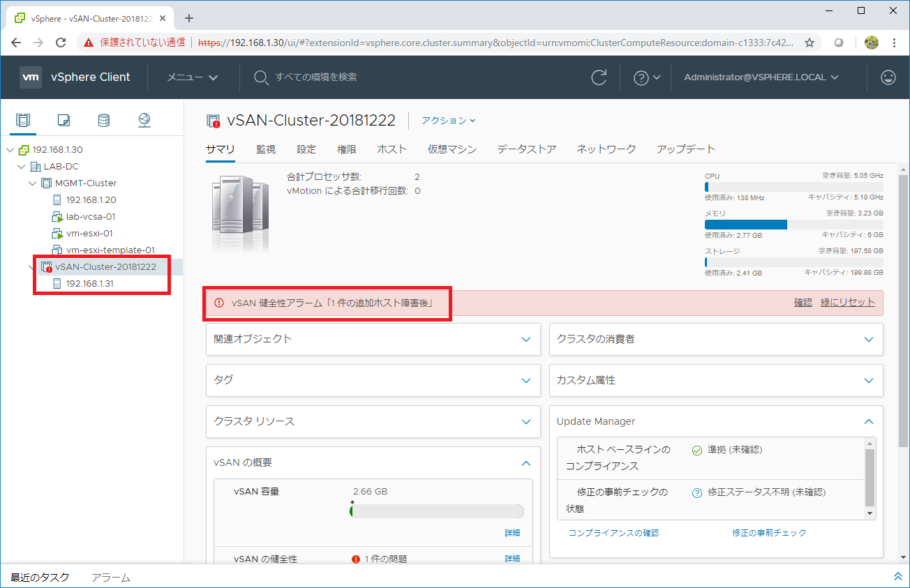Collapse the vSAN-Cluster-20181222 tree node
The image size is (910, 588).
(32, 267)
